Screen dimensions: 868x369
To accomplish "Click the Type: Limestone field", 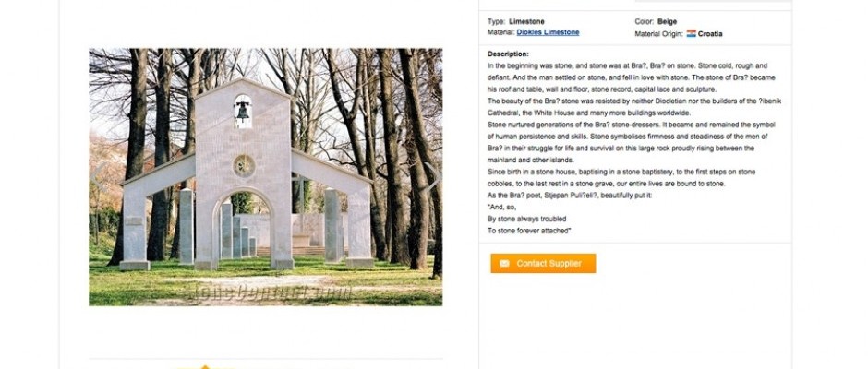I will (515, 20).
